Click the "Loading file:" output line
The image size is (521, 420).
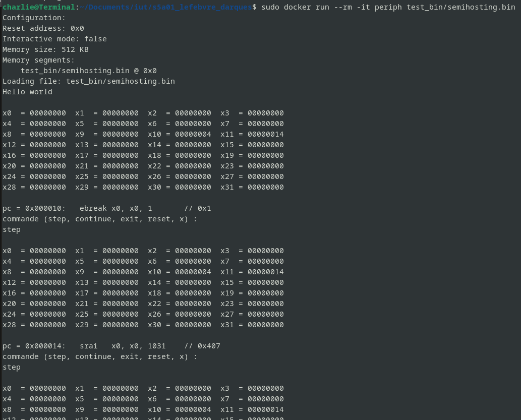tap(88, 81)
